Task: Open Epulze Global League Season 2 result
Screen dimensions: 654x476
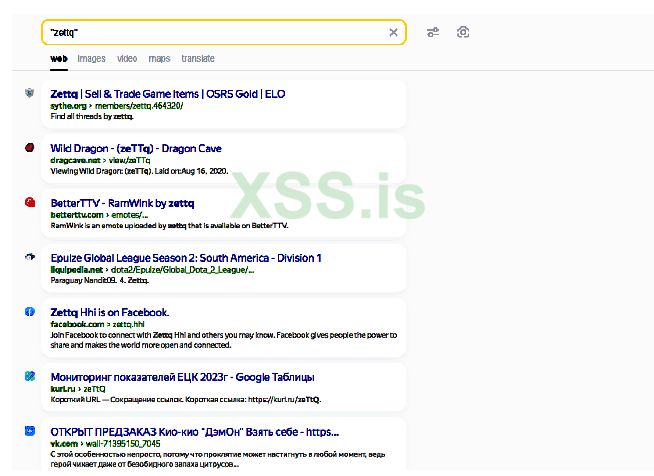Action: pyautogui.click(x=186, y=258)
